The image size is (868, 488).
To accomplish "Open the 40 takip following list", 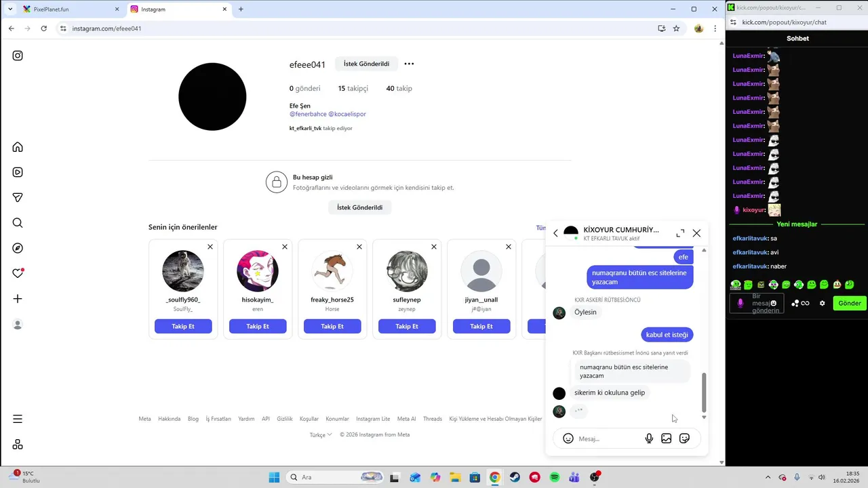I will point(399,88).
